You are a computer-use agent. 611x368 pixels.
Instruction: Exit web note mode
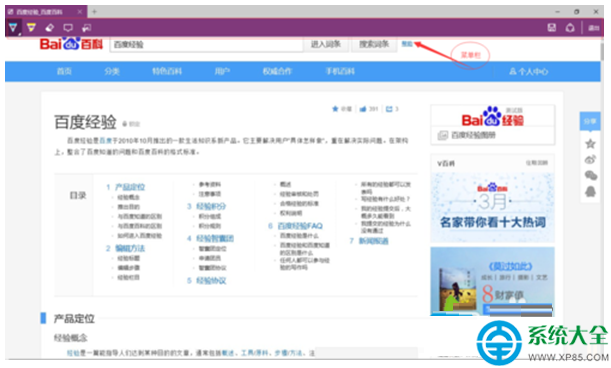(x=593, y=28)
